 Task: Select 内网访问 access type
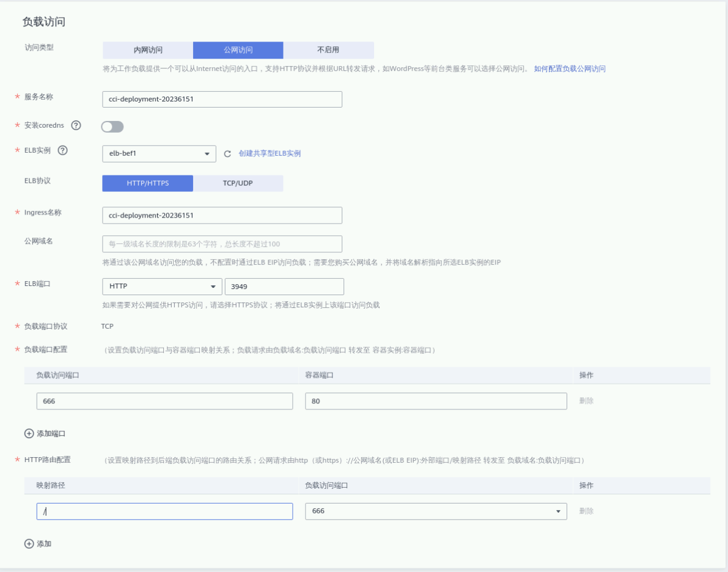(148, 50)
